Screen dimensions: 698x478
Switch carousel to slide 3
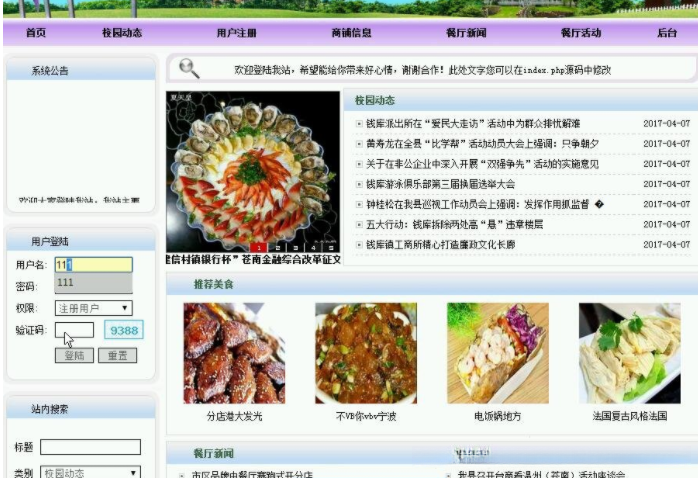pos(295,248)
